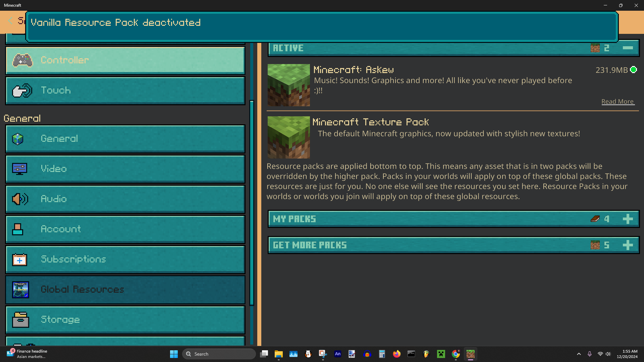Image resolution: width=644 pixels, height=362 pixels.
Task: Open the Touch settings tab
Action: 125,90
